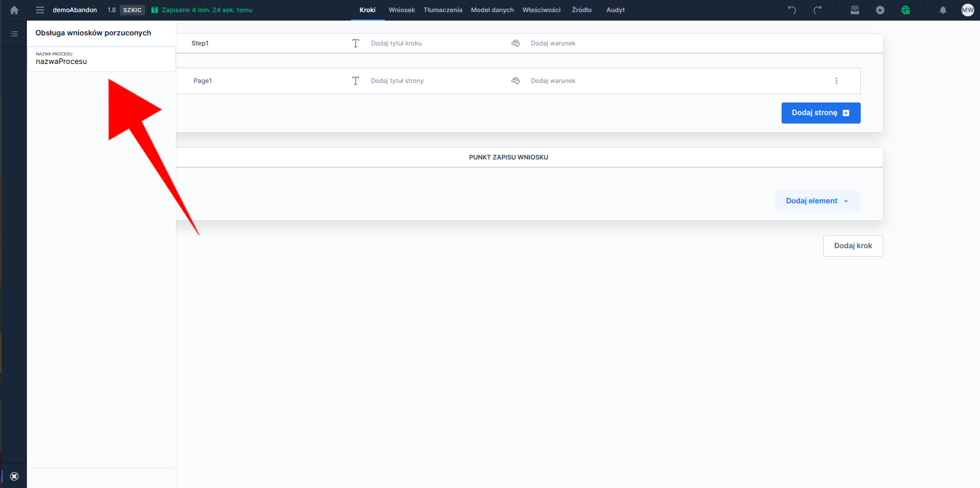This screenshot has width=980, height=488.
Task: Toggle the list panel icon in left sidebar
Action: coord(14,34)
